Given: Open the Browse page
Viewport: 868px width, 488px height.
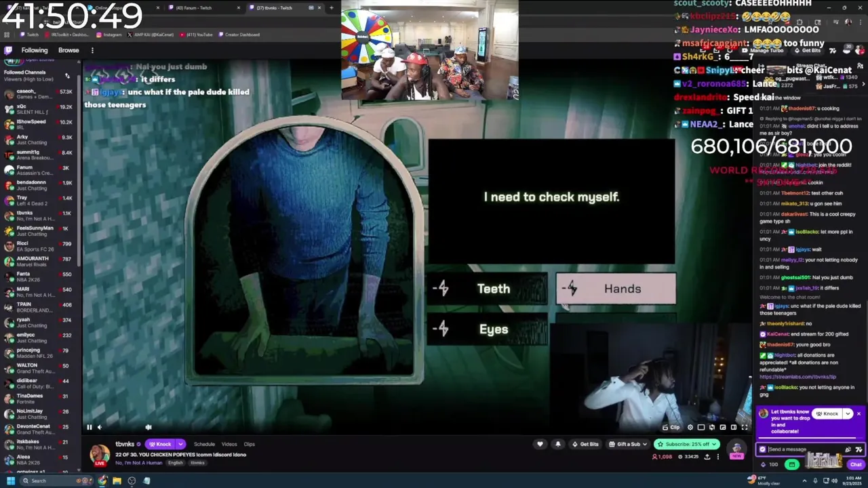Looking at the screenshot, I should pos(68,50).
